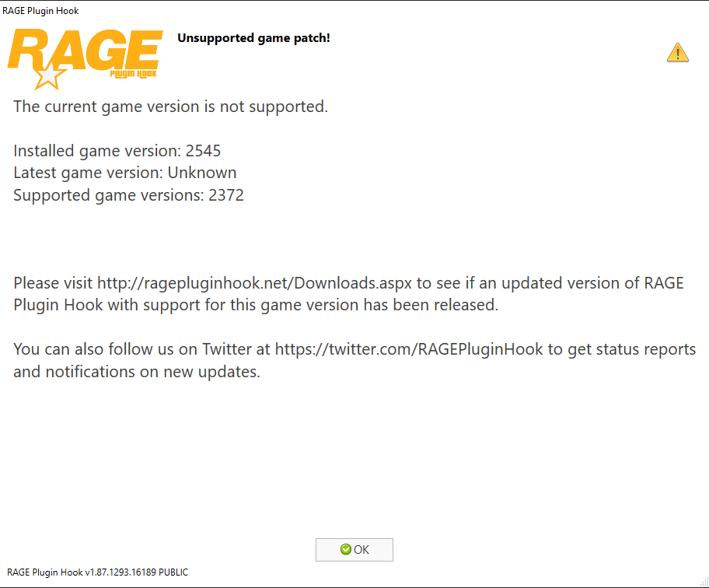Click the Installed game version 2545 line
709x588 pixels.
[x=117, y=151]
